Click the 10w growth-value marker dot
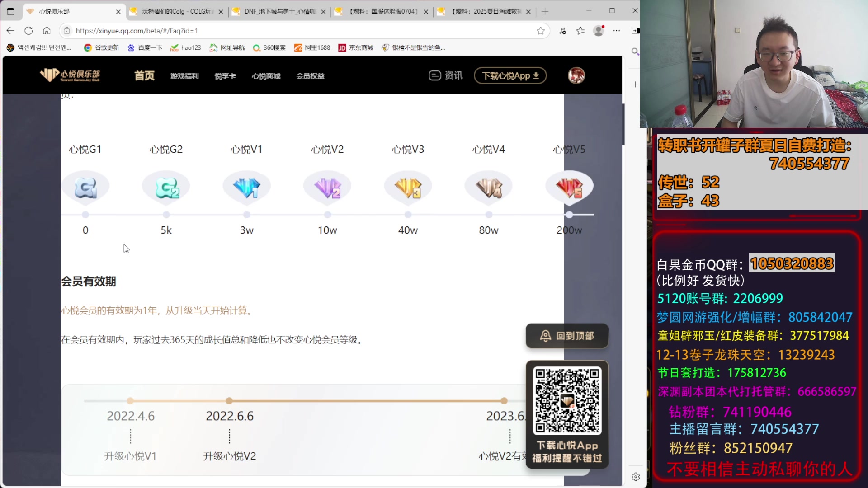This screenshot has width=868, height=488. (328, 215)
